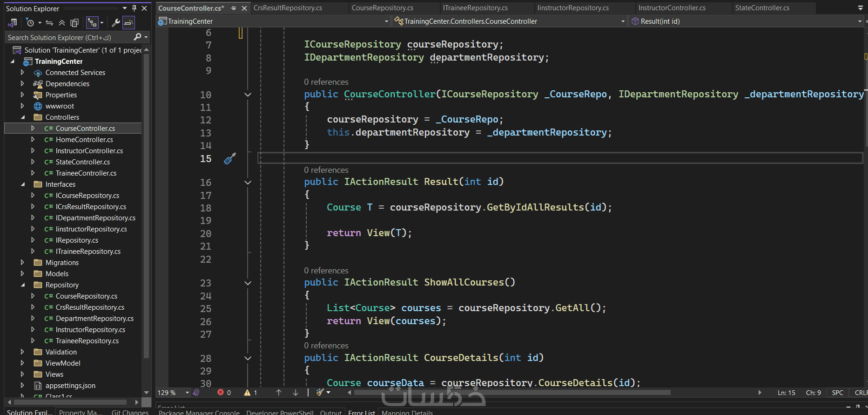This screenshot has width=868, height=415.
Task: Click 0 references above ShowAllCourses
Action: (x=326, y=271)
